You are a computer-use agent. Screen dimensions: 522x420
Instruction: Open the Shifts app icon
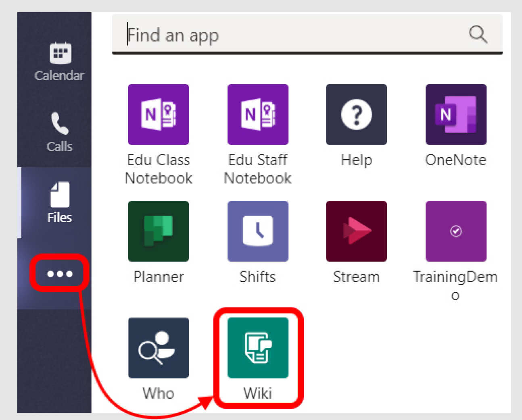tap(258, 231)
